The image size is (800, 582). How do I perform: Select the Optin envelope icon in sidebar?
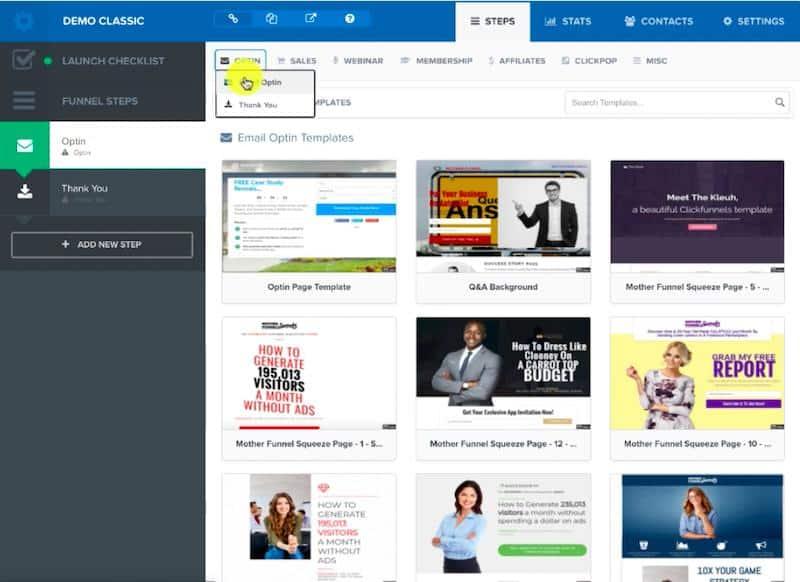[x=24, y=144]
